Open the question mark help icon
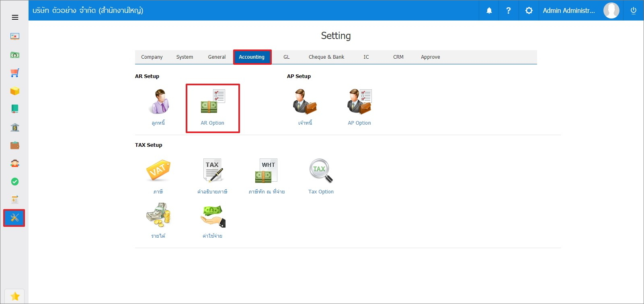 [x=509, y=10]
